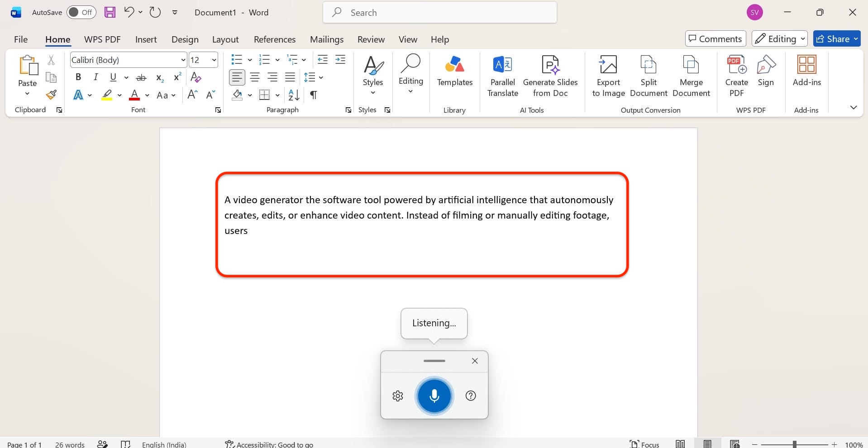
Task: Click the Sort A to Z icon
Action: tap(294, 95)
